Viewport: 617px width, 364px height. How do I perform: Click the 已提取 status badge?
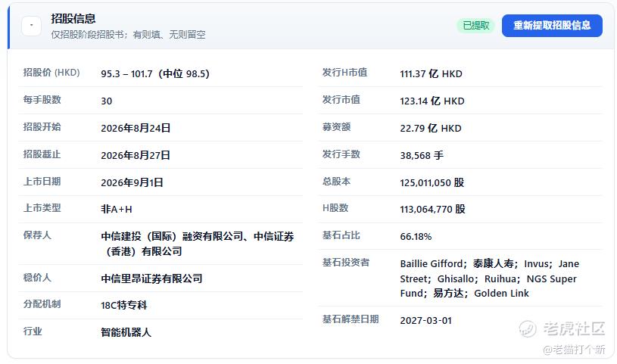tap(475, 26)
